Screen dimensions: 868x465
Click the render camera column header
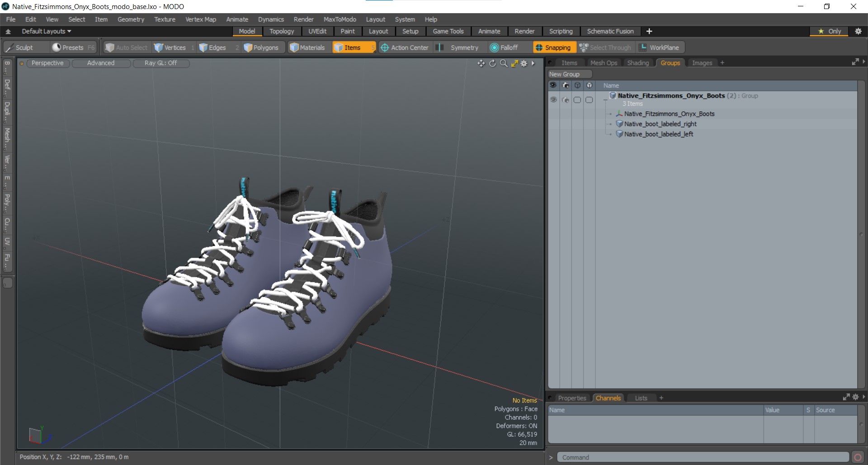(x=565, y=85)
